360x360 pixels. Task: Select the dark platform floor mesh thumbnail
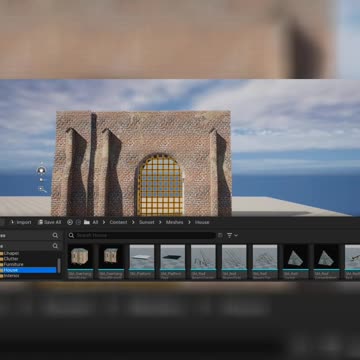pos(173,257)
